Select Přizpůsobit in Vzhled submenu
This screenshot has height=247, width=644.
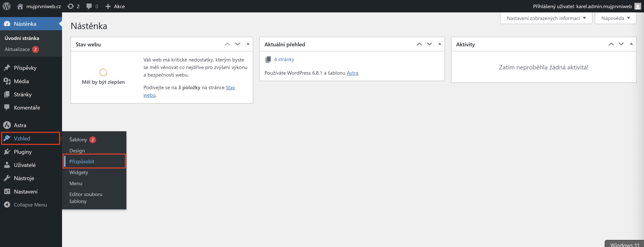(x=82, y=161)
